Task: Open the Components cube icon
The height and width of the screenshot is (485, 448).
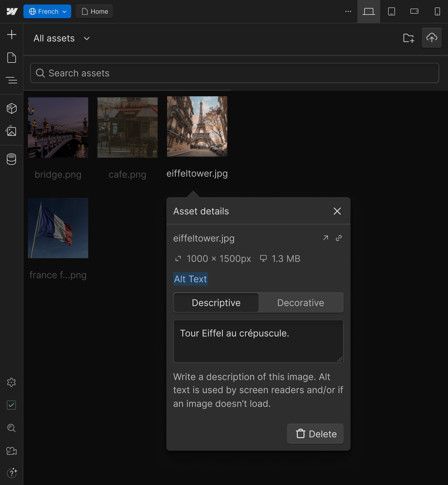Action: click(x=11, y=108)
